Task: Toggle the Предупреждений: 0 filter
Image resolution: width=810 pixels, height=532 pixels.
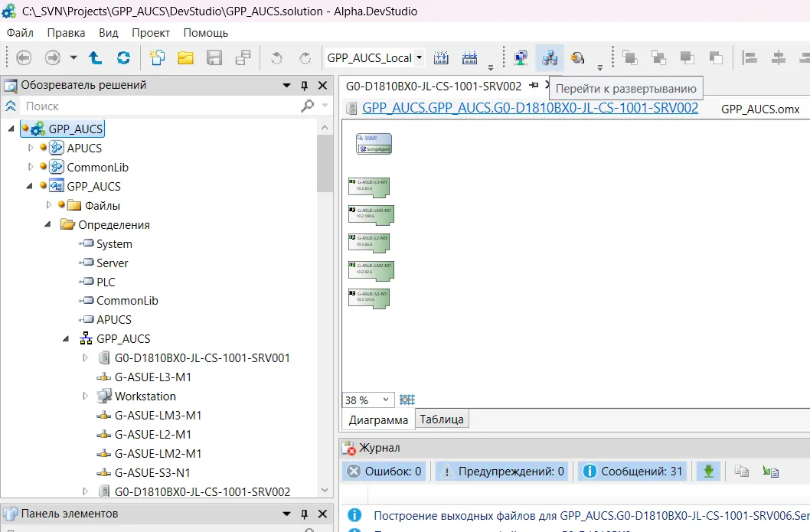Action: click(x=501, y=471)
